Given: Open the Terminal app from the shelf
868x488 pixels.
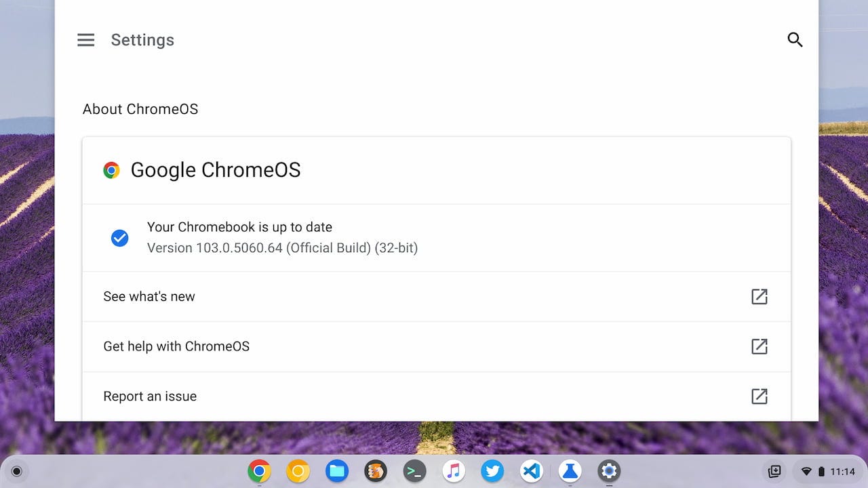Looking at the screenshot, I should [415, 471].
